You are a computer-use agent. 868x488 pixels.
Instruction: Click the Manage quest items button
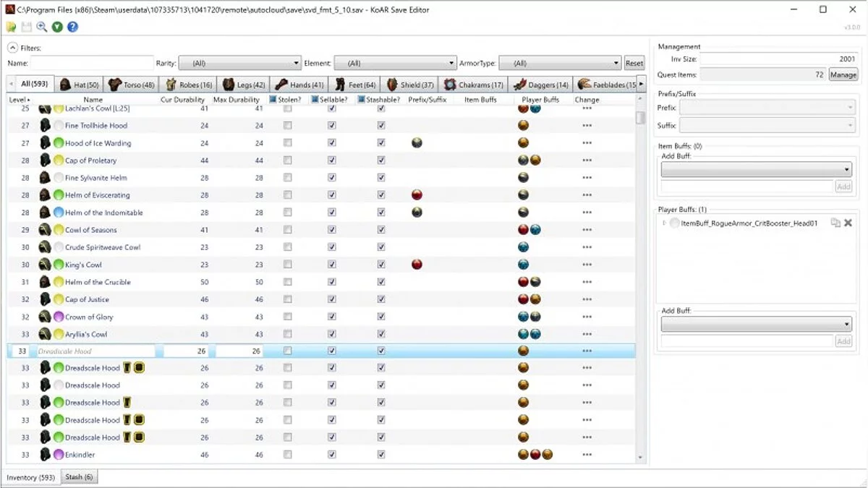point(843,74)
